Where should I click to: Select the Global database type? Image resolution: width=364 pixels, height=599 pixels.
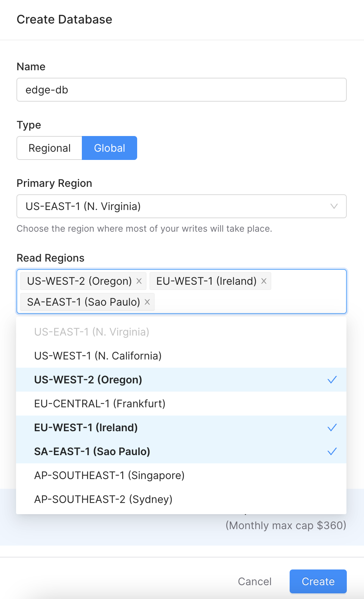[109, 148]
